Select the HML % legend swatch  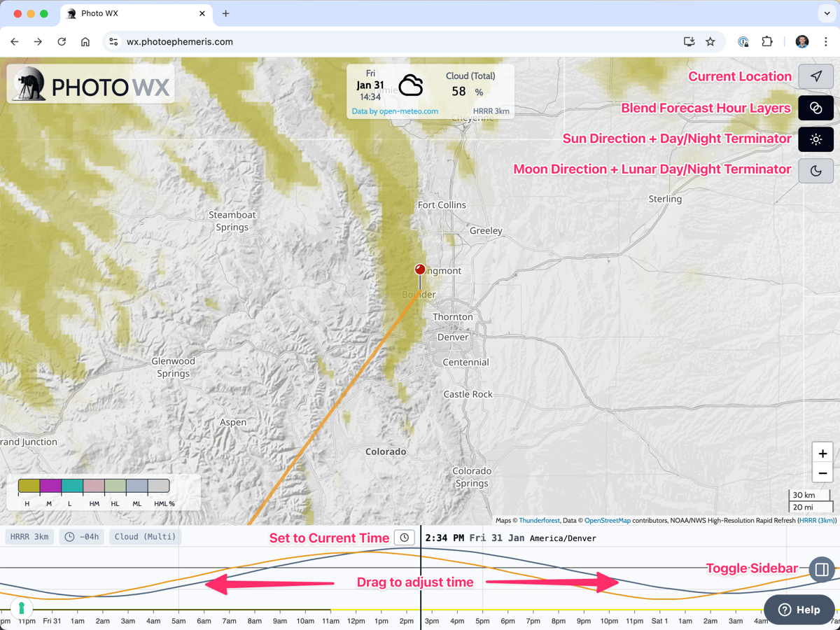tap(158, 486)
